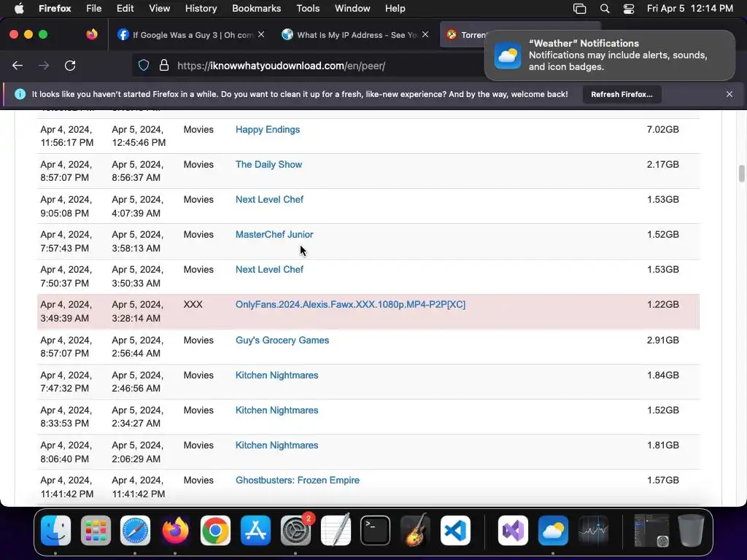
Task: Open the Bookmarks menu
Action: coord(256,8)
